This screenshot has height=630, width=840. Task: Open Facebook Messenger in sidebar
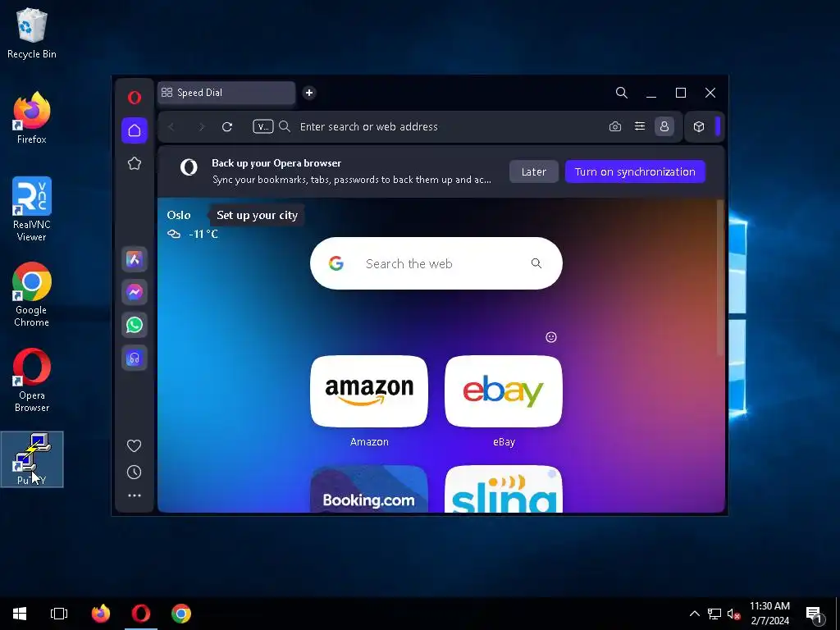click(135, 292)
